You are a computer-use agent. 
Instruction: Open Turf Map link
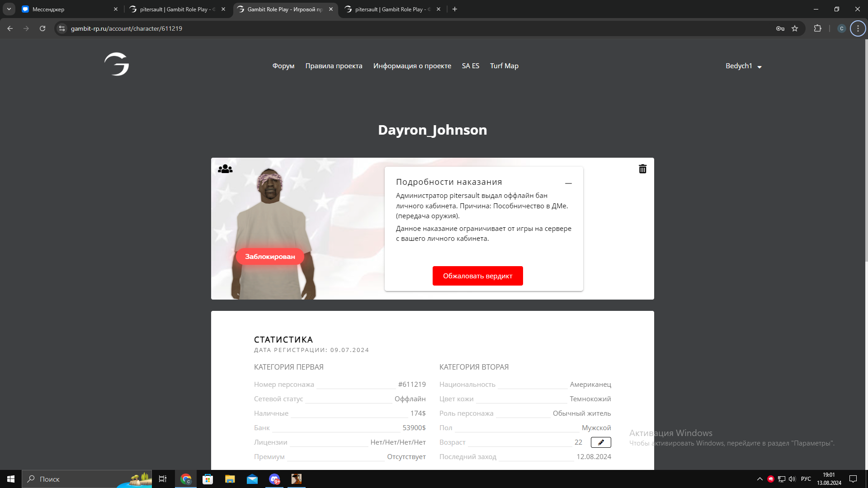[504, 66]
